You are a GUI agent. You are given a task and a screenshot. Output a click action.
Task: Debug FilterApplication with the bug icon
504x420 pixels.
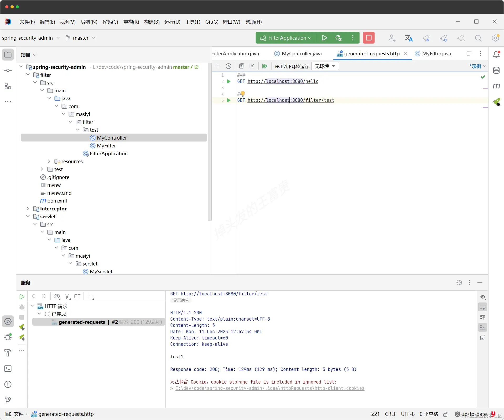tap(339, 38)
